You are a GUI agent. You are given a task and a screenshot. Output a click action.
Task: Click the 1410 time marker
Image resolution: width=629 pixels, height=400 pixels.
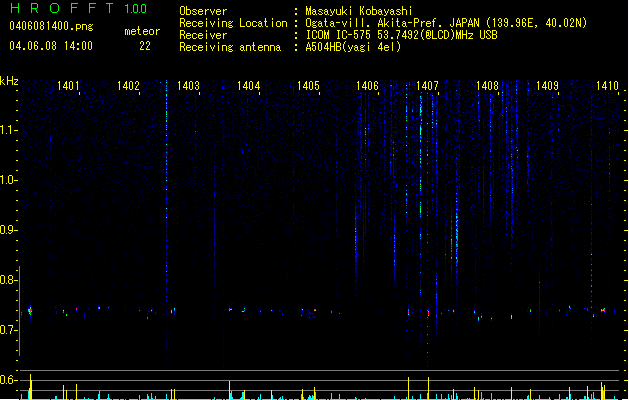[607, 85]
